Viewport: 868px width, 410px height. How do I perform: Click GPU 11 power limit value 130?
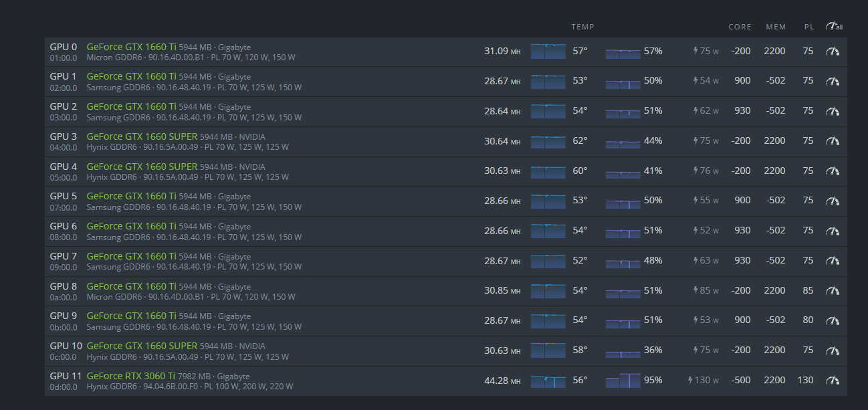(x=805, y=380)
